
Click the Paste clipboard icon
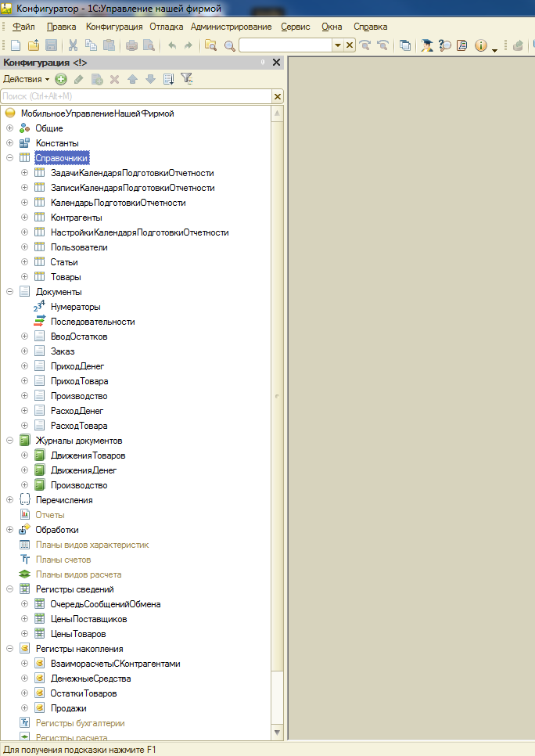click(x=109, y=45)
